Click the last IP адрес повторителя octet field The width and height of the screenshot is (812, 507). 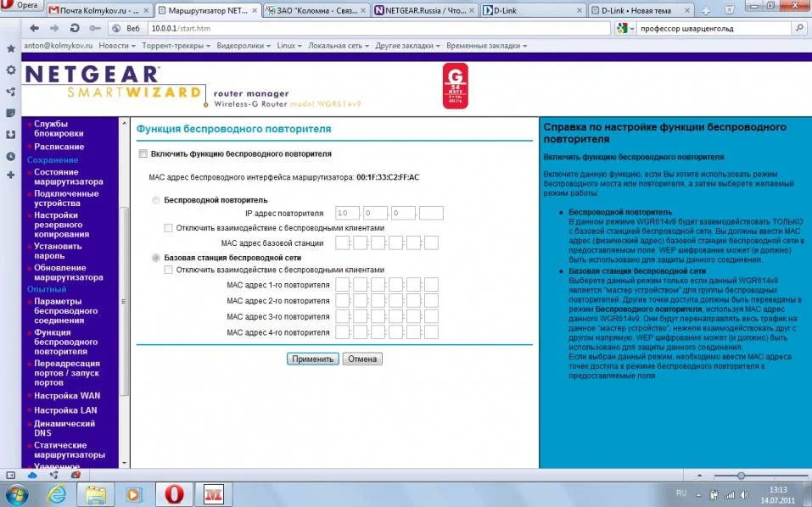coord(431,213)
